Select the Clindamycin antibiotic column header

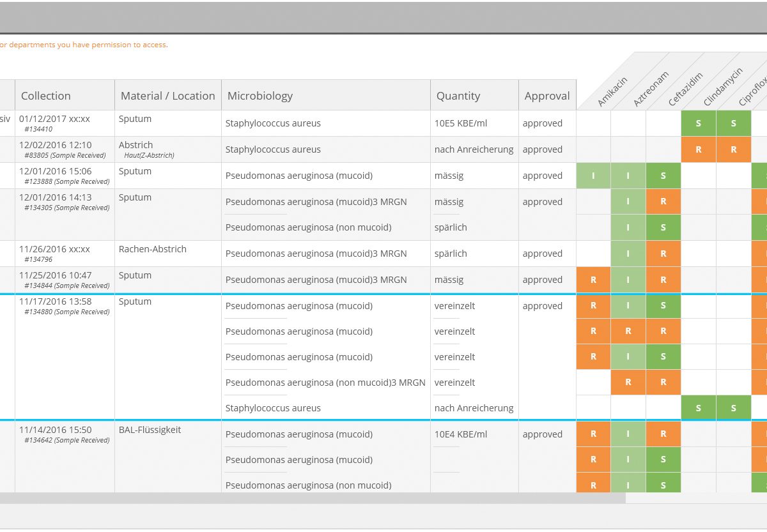point(722,87)
